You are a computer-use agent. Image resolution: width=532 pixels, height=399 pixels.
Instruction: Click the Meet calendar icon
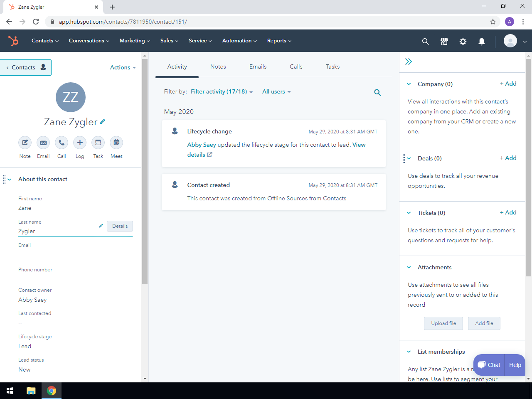coord(116,143)
